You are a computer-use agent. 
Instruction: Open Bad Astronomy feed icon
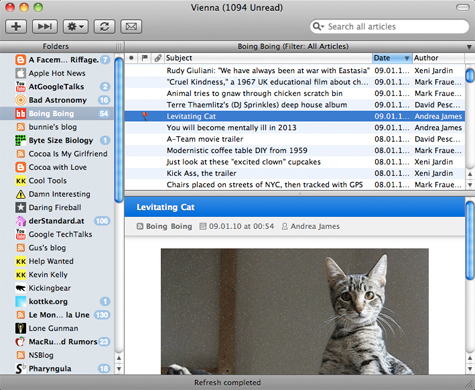pos(21,100)
